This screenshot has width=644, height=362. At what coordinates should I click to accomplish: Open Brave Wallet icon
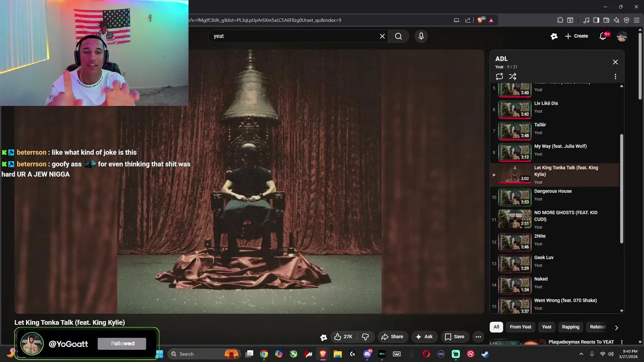(606, 20)
